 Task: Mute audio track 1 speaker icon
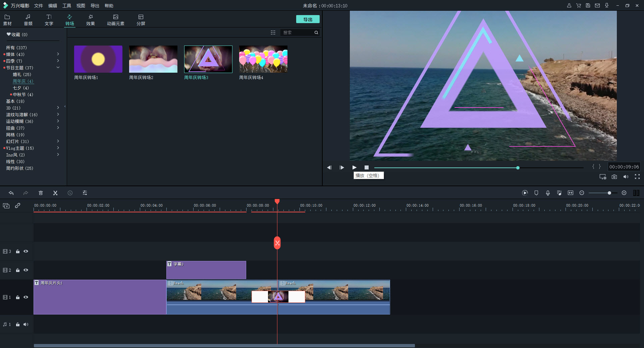tap(26, 324)
